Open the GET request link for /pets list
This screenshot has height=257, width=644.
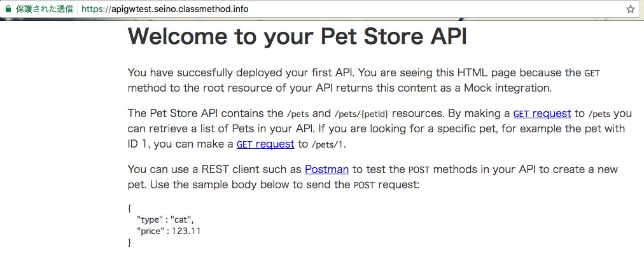click(542, 113)
